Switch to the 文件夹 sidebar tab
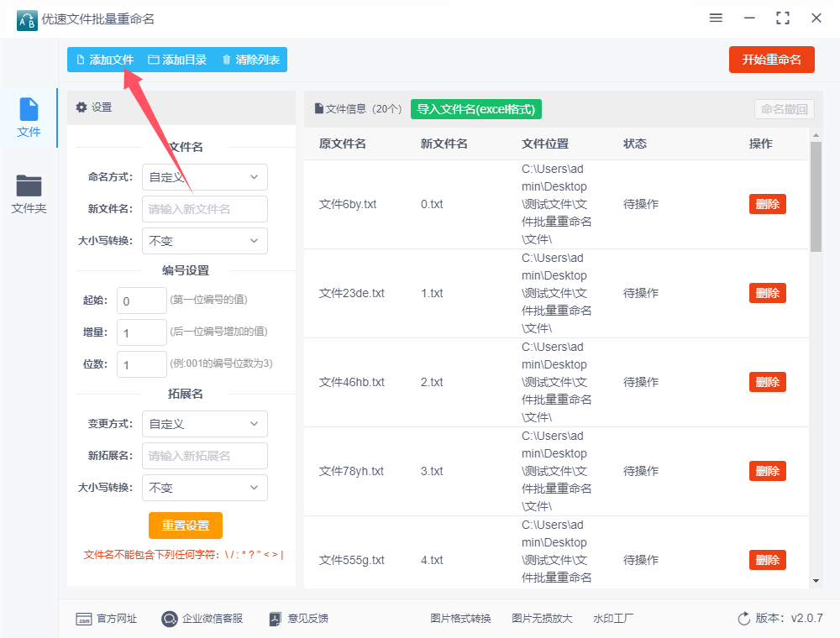This screenshot has height=638, width=840. point(29,194)
